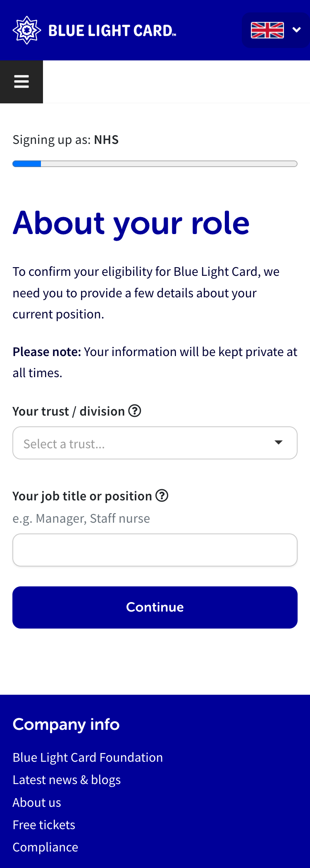310x868 pixels.
Task: Open the hamburger menu
Action: [21, 81]
